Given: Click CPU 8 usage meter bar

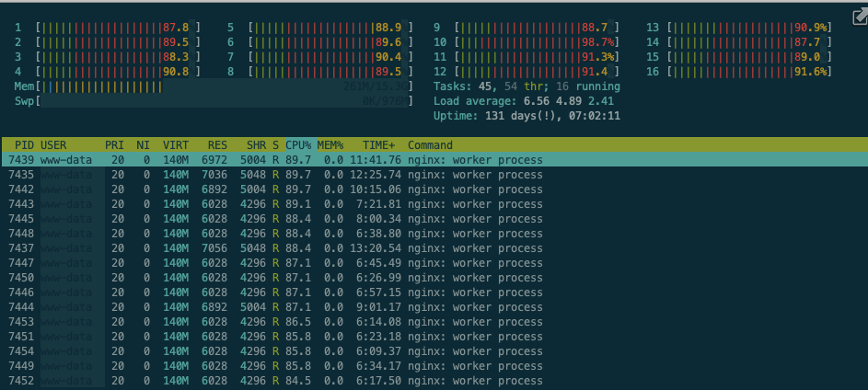Looking at the screenshot, I should pyautogui.click(x=330, y=72).
